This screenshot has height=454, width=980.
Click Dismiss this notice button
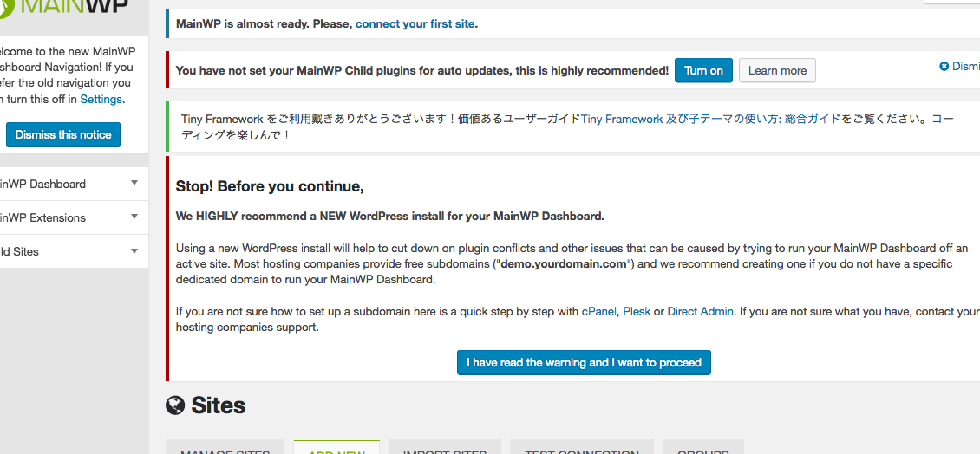[63, 135]
